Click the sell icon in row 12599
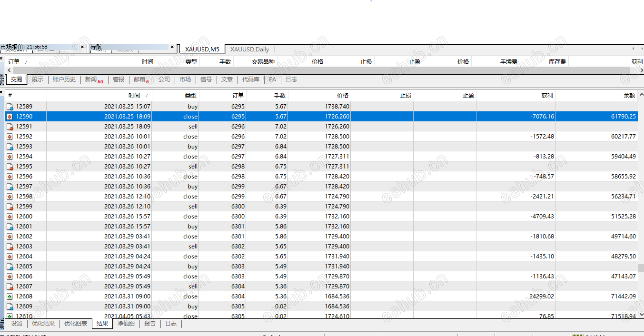This screenshot has width=644, height=336. click(x=9, y=207)
